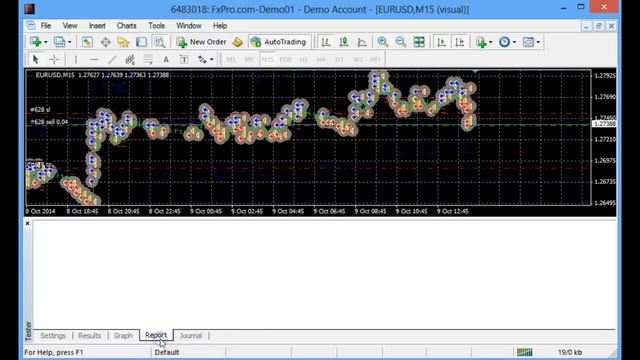This screenshot has height=360, width=640.
Task: Open the Help menu
Action: pos(220,26)
